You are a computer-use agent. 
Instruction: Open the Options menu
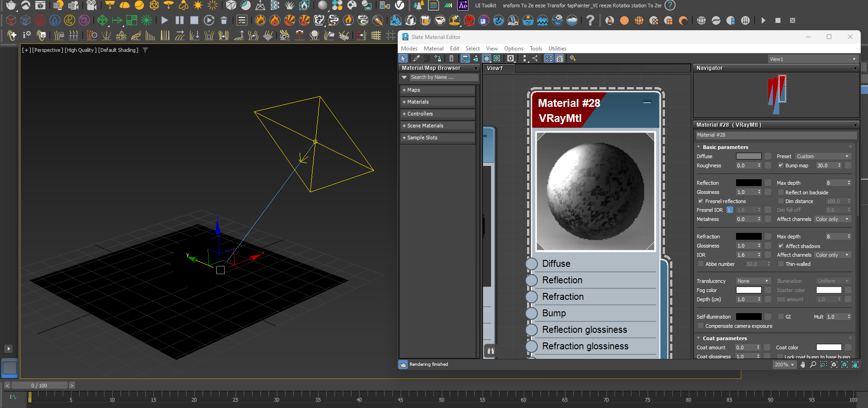(514, 49)
